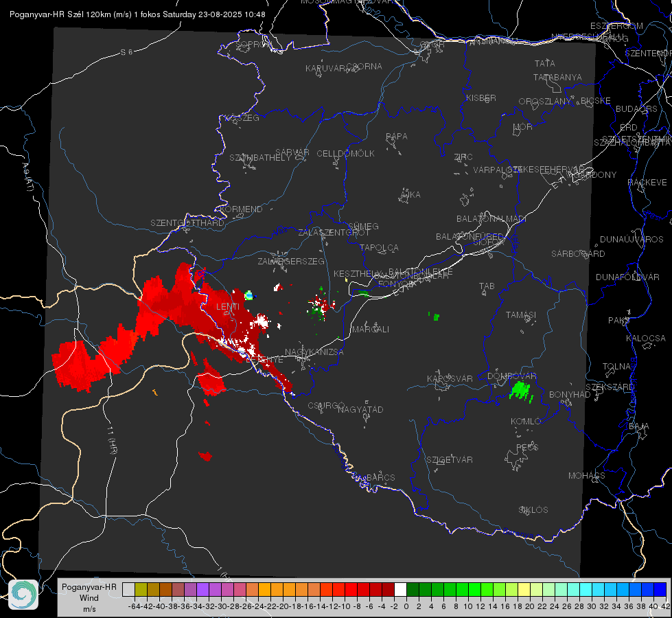
Task: Click the swirl logo icon beside the legend
Action: point(23,595)
